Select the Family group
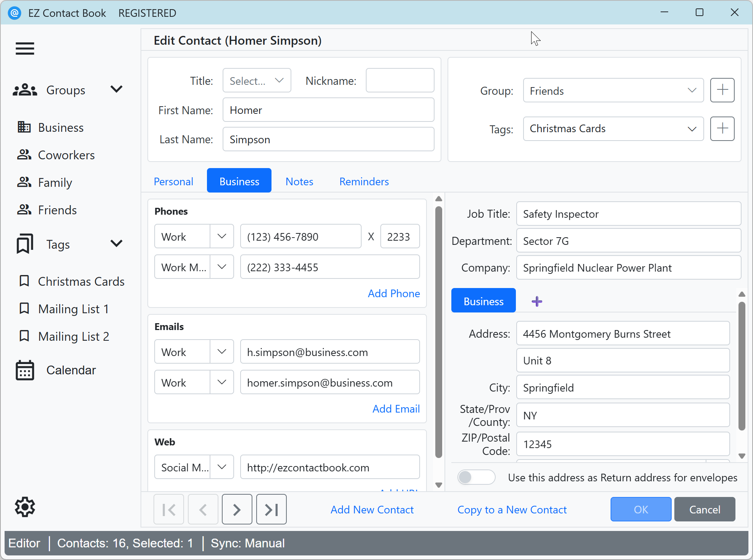This screenshot has height=560, width=753. 55,182
